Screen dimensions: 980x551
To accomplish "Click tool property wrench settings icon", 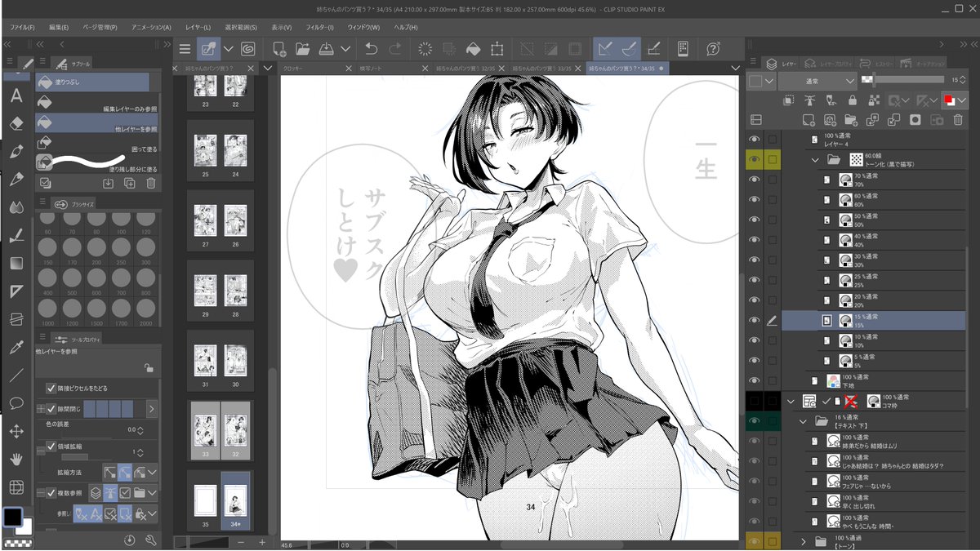I will tap(150, 540).
